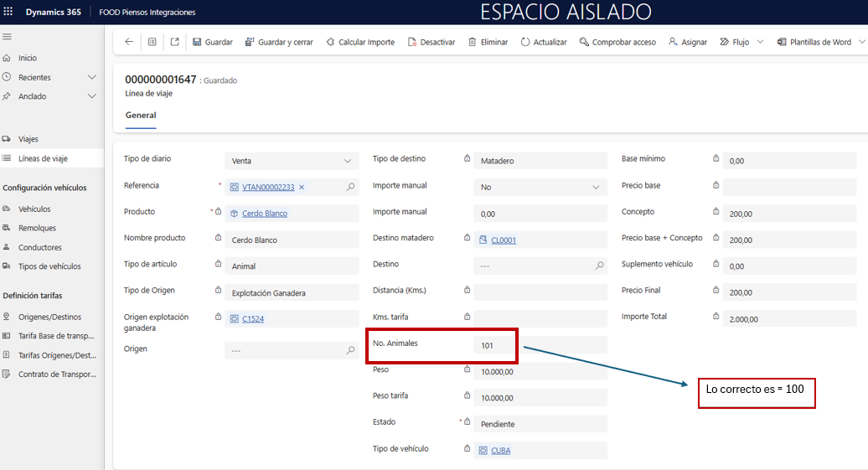Screen dimensions: 868x470
Task: Click the back arrow in command bar
Action: pyautogui.click(x=129, y=42)
